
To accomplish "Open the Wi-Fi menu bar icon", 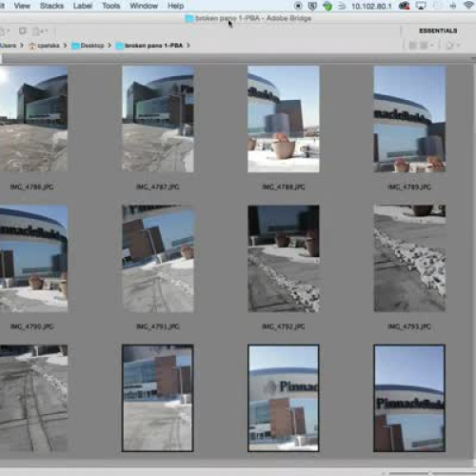I will (x=469, y=6).
